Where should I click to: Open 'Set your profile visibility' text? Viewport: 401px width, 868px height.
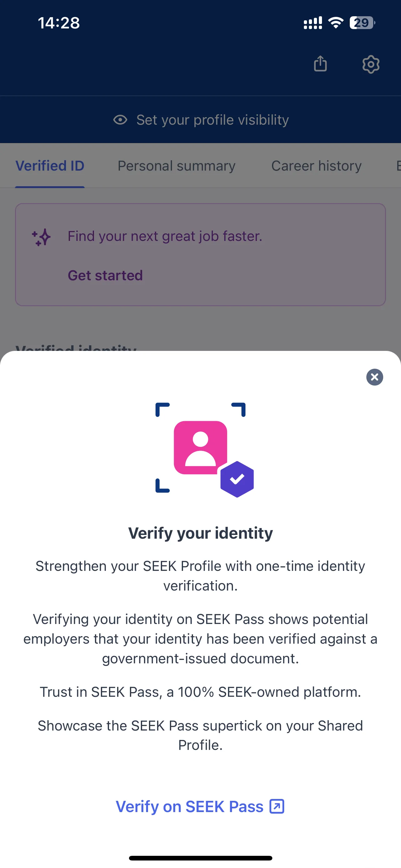212,120
